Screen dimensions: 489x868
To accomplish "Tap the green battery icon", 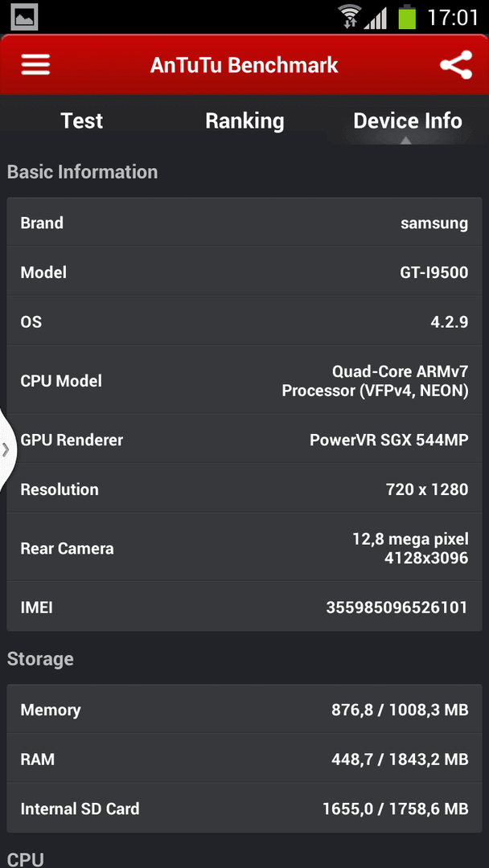I will coord(407,17).
